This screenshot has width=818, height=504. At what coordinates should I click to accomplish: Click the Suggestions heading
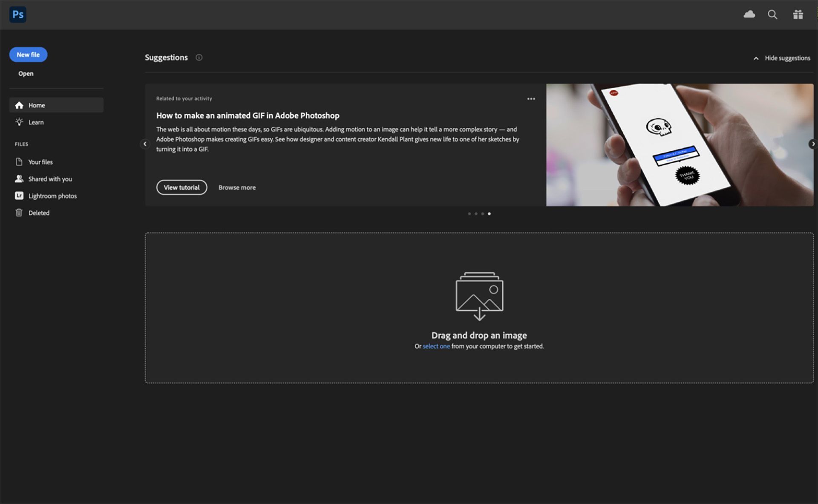[x=166, y=58]
